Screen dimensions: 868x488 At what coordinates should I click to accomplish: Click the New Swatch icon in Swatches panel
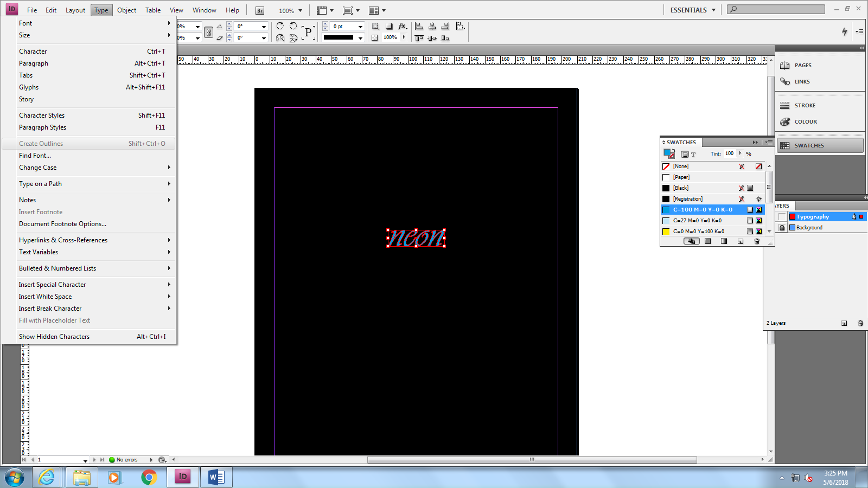point(740,241)
